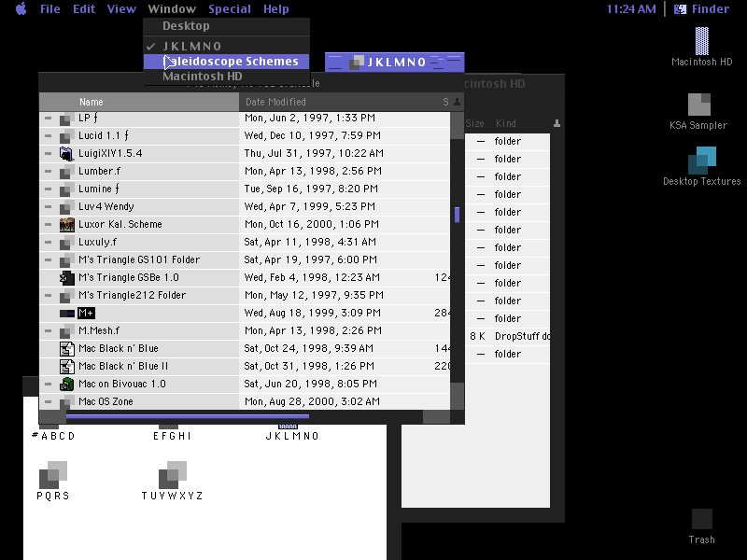This screenshot has width=747, height=560.
Task: Select the P Q R S folder icon
Action: (x=53, y=474)
